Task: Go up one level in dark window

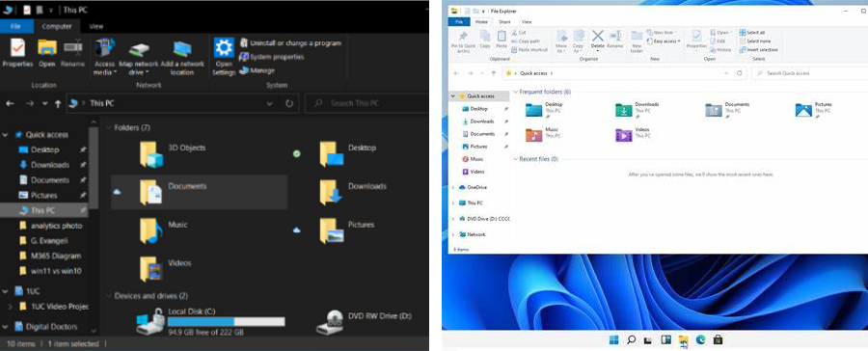Action: [x=58, y=103]
